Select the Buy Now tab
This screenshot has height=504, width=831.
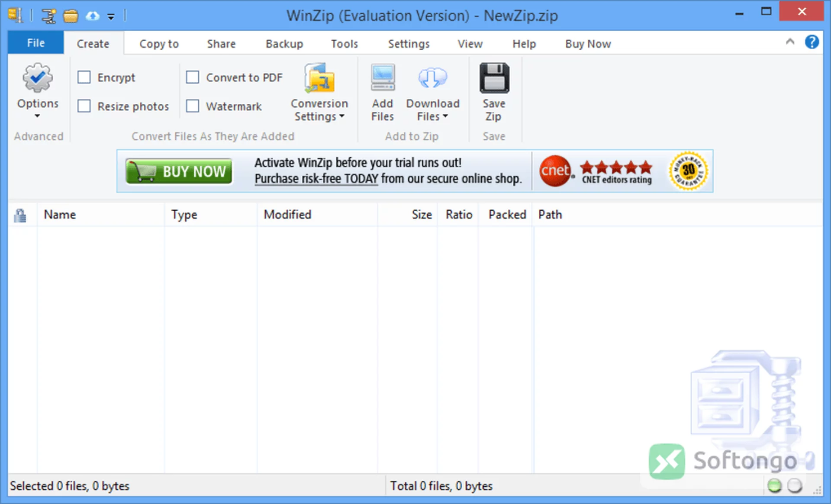click(x=588, y=44)
